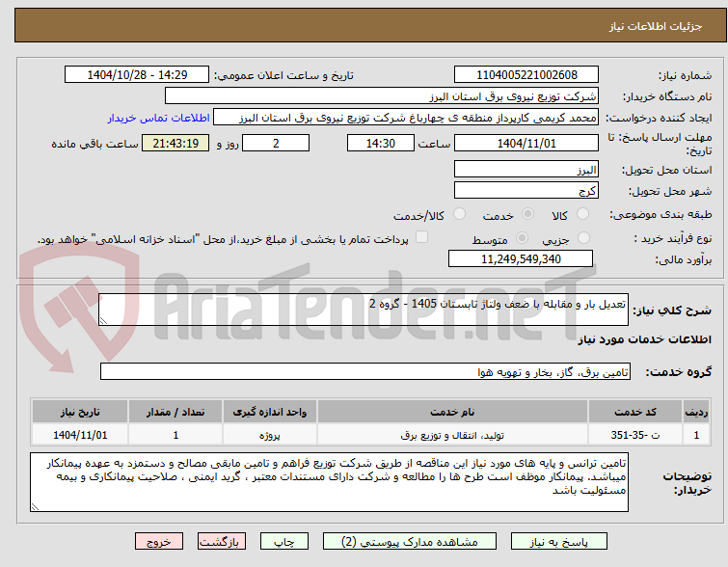Image resolution: width=728 pixels, height=567 pixels.
Task: Click the resize handle of description textarea
Action: coord(103,321)
